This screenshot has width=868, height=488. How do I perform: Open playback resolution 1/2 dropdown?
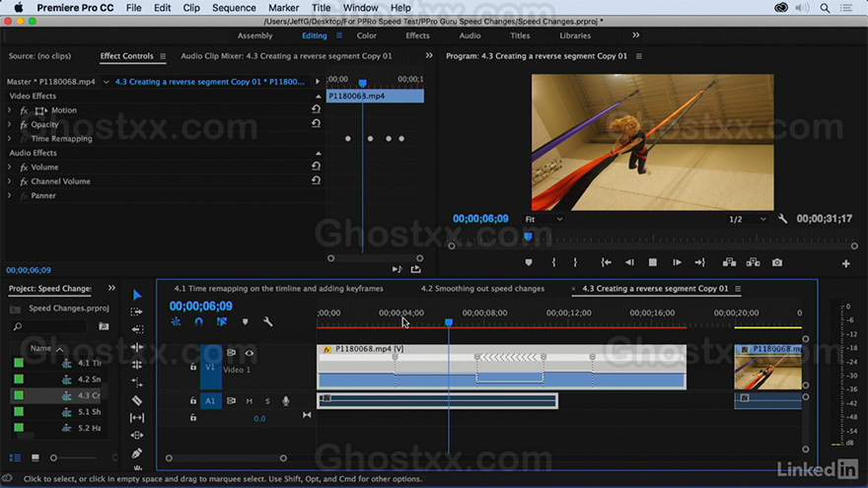[x=747, y=219]
